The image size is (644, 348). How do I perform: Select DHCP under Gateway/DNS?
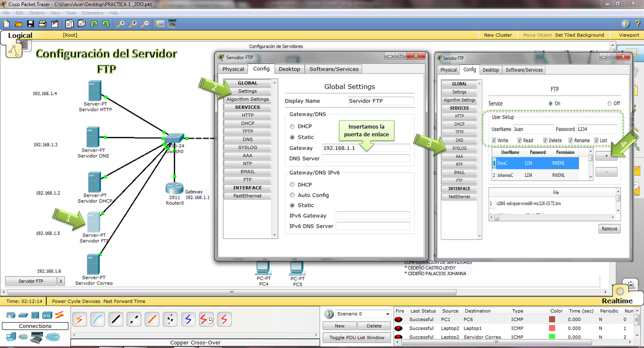pos(292,126)
